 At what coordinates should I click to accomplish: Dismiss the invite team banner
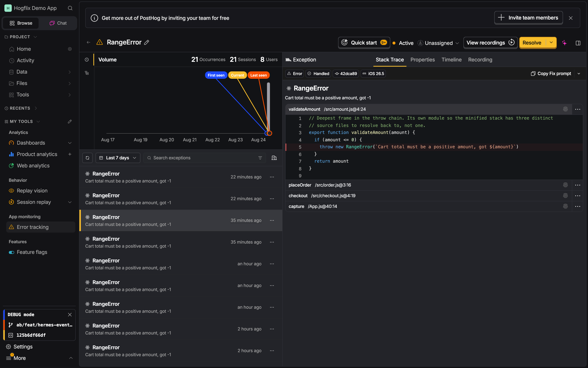(x=571, y=18)
